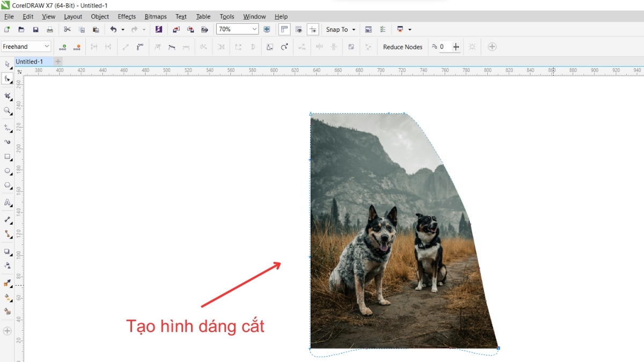Open the Help menu

click(x=281, y=17)
